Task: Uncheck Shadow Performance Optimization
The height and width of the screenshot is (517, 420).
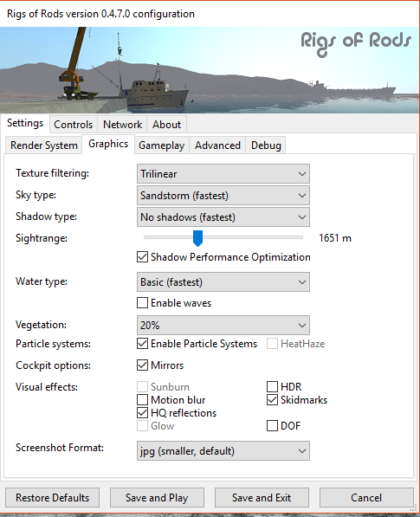Action: (x=142, y=257)
